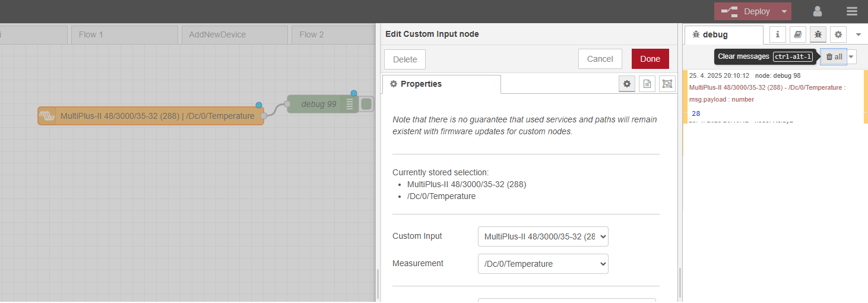Open the info sidebar tab icon
Viewport: 868px width, 303px height.
tap(778, 34)
